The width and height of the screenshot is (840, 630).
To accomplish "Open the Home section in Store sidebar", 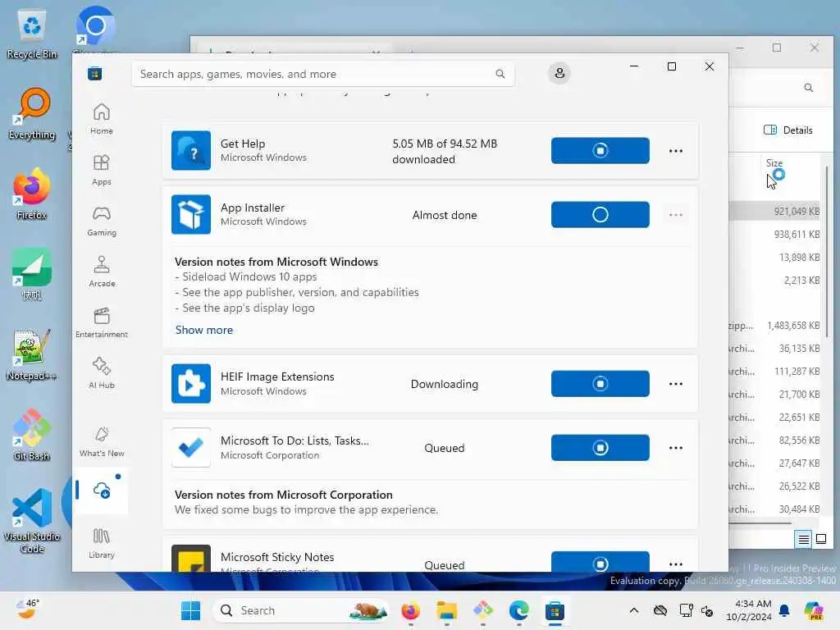I will coord(101,119).
